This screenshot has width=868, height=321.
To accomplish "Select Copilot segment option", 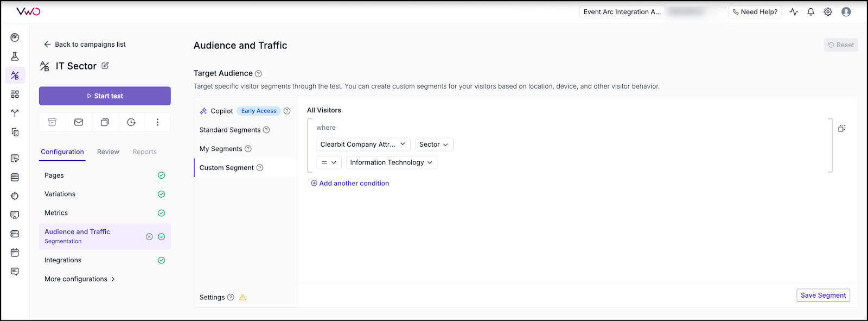I will (222, 111).
